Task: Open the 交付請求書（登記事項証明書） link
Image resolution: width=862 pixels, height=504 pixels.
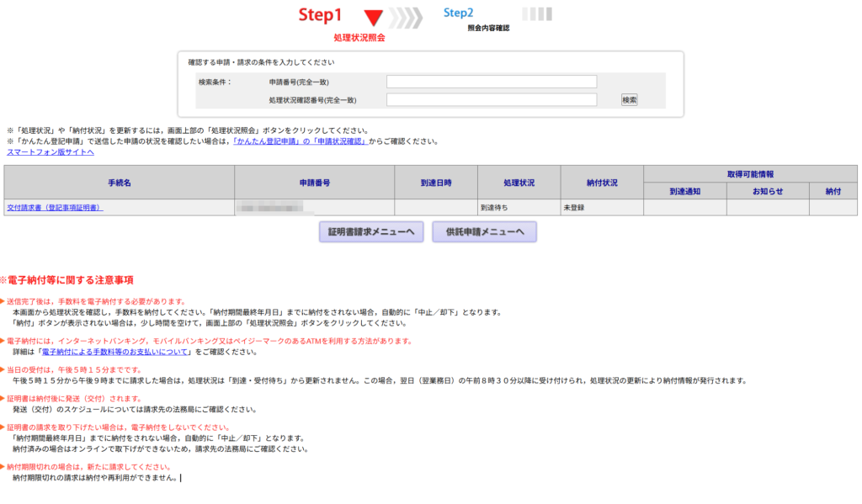Action: 55,207
